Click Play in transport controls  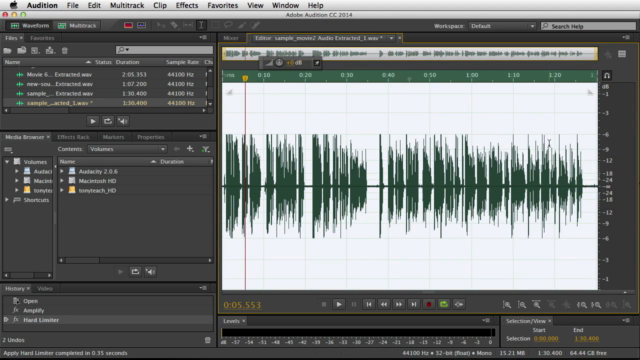[339, 304]
